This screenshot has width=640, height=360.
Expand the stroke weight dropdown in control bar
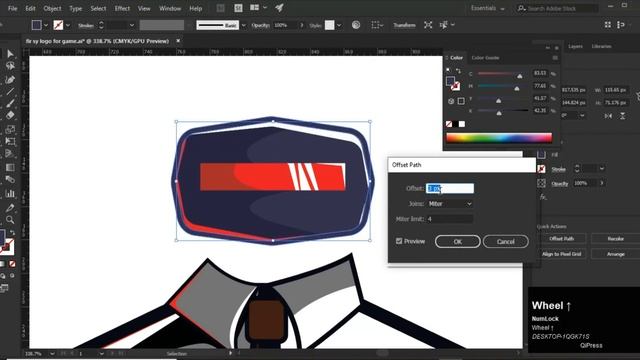point(131,25)
